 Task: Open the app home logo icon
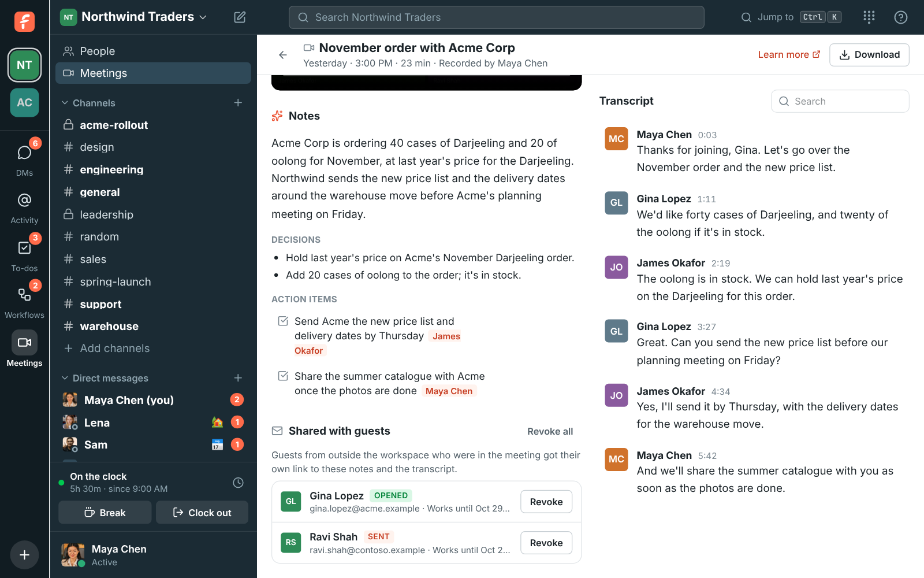24,21
